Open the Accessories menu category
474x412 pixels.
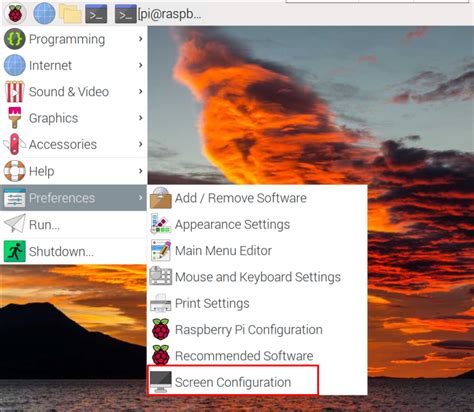click(x=73, y=144)
